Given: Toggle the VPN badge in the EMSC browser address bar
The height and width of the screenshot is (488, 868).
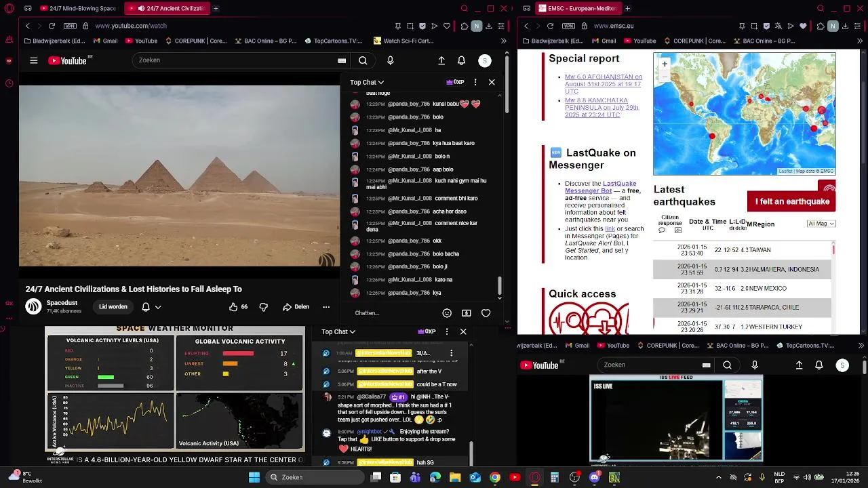Looking at the screenshot, I should pos(568,26).
